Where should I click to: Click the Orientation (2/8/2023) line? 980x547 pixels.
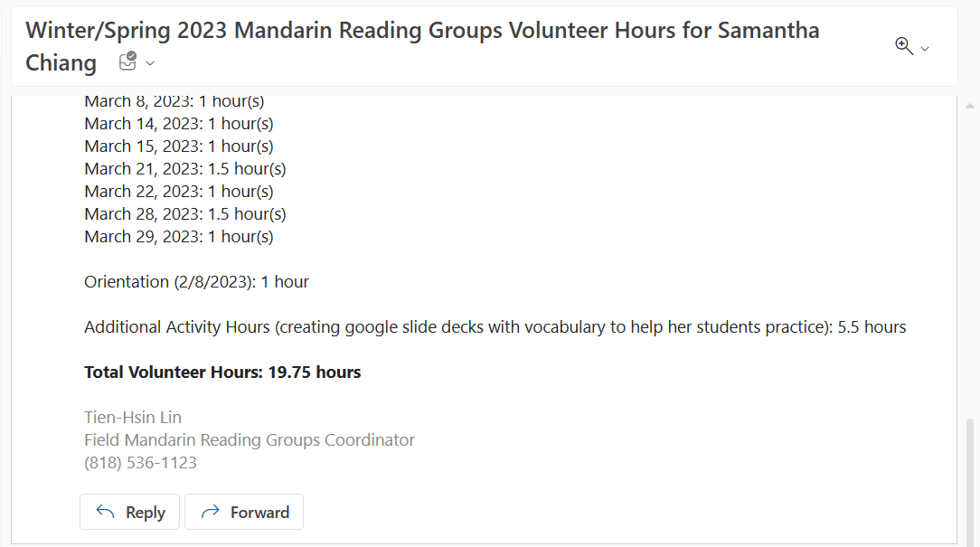pos(196,281)
